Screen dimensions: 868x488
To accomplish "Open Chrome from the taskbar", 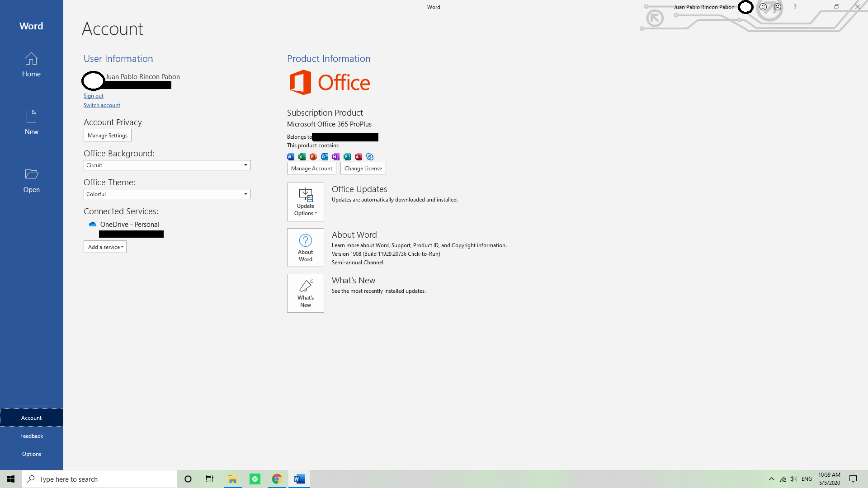I will click(277, 479).
